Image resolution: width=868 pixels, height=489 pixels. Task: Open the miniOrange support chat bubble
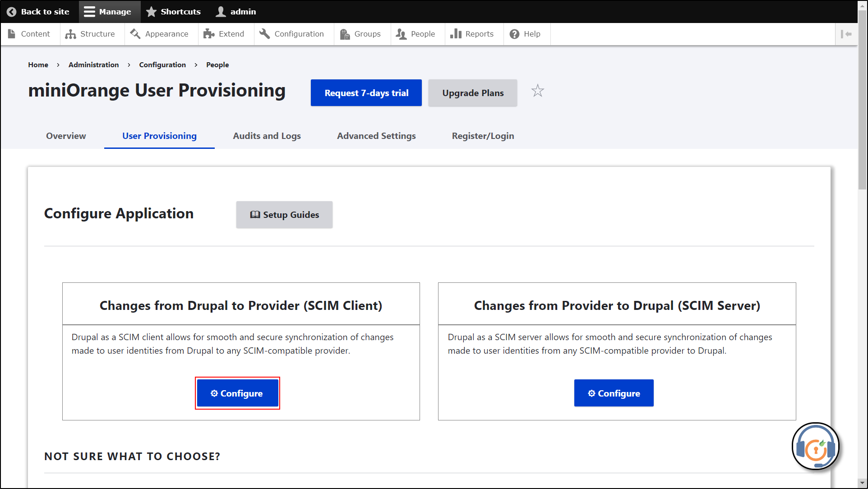[x=816, y=446]
